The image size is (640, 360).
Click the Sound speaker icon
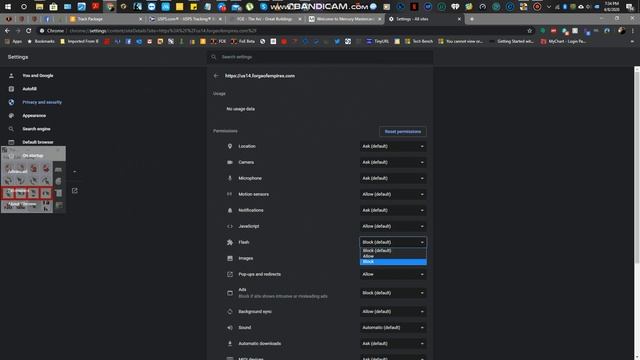pos(230,327)
